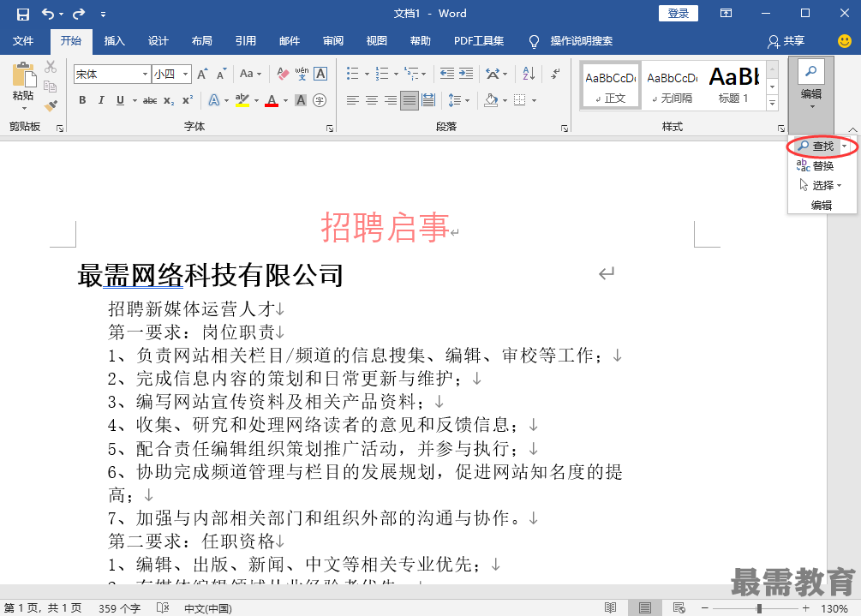Expand the borders dropdown arrow

(x=534, y=100)
